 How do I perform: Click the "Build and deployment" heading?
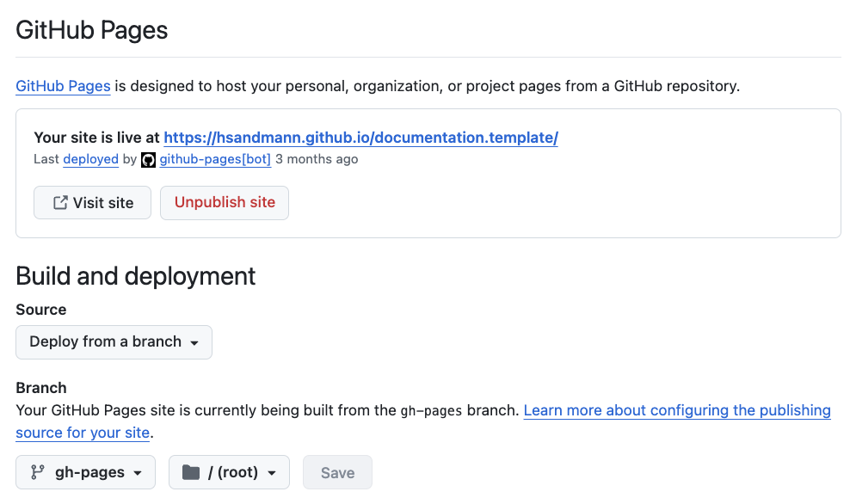[136, 276]
